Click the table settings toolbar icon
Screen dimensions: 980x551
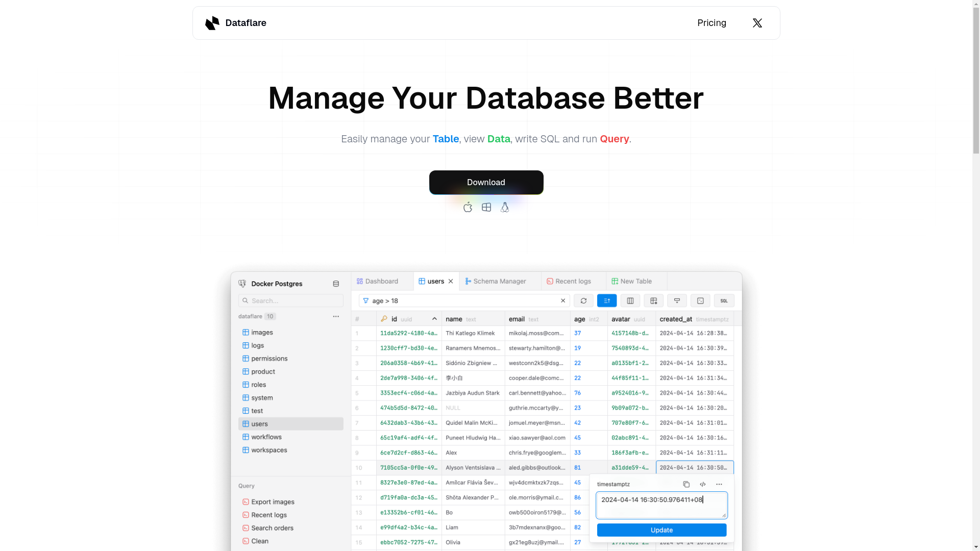[654, 301]
